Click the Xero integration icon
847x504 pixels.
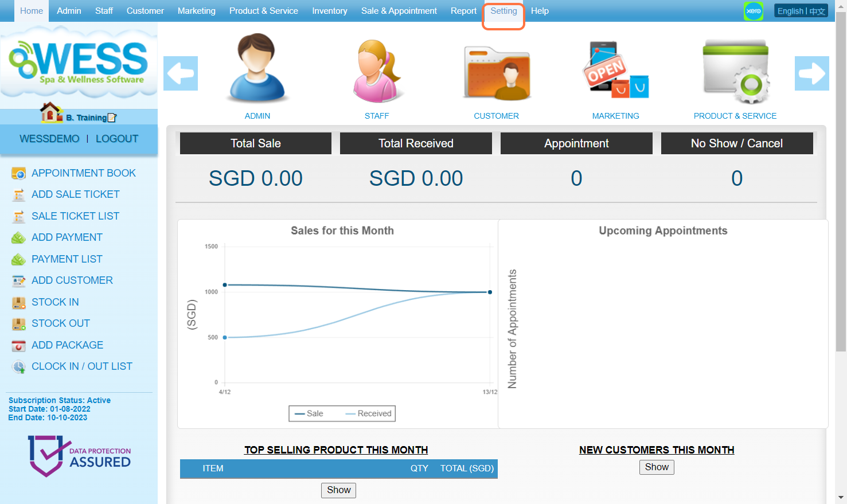pos(753,11)
